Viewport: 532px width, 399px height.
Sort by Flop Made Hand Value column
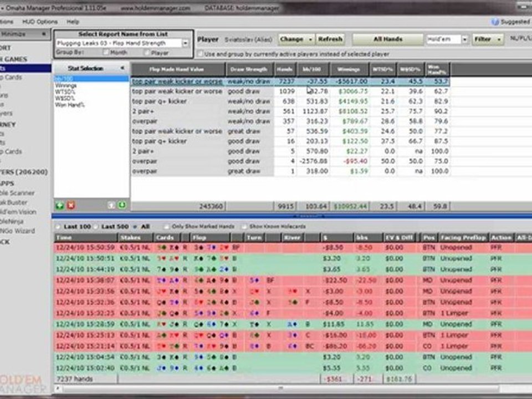tap(178, 70)
